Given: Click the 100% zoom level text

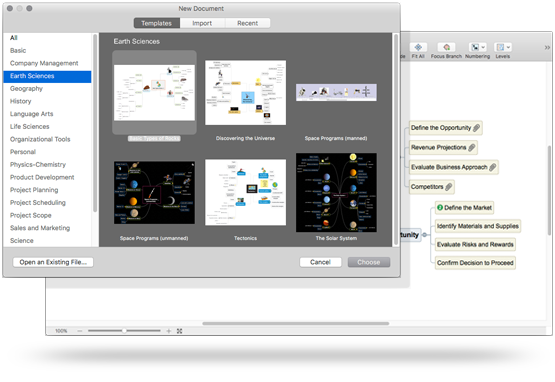Looking at the screenshot, I should (61, 331).
